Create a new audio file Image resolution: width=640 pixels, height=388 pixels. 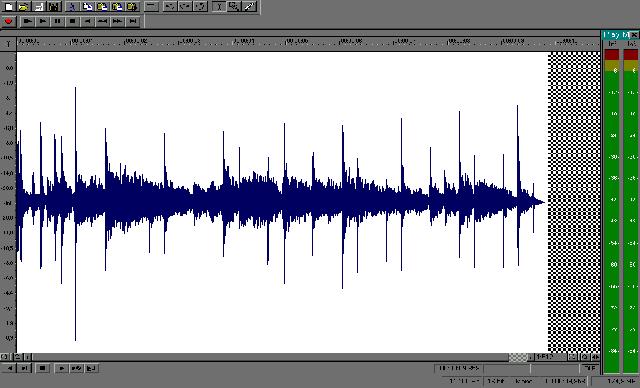[9, 7]
